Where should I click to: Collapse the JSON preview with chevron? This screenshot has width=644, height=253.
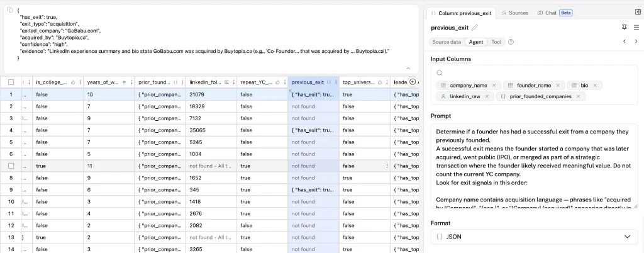pos(408,68)
